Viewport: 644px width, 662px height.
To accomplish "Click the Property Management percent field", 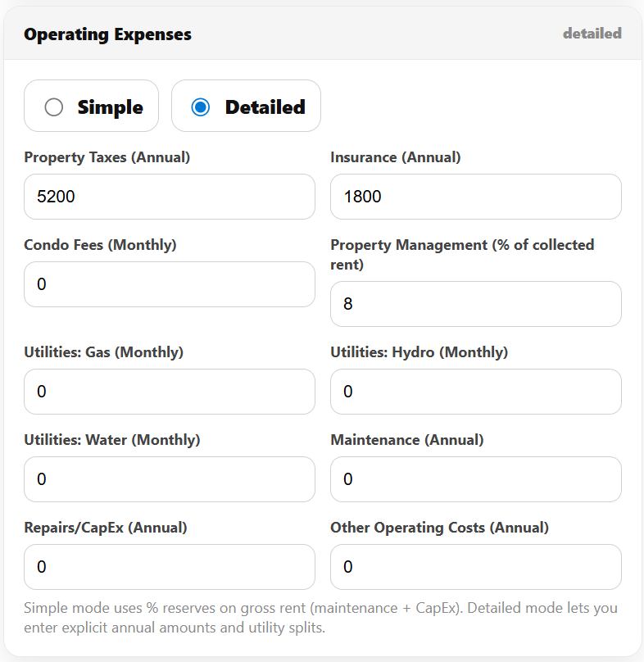I will point(475,304).
